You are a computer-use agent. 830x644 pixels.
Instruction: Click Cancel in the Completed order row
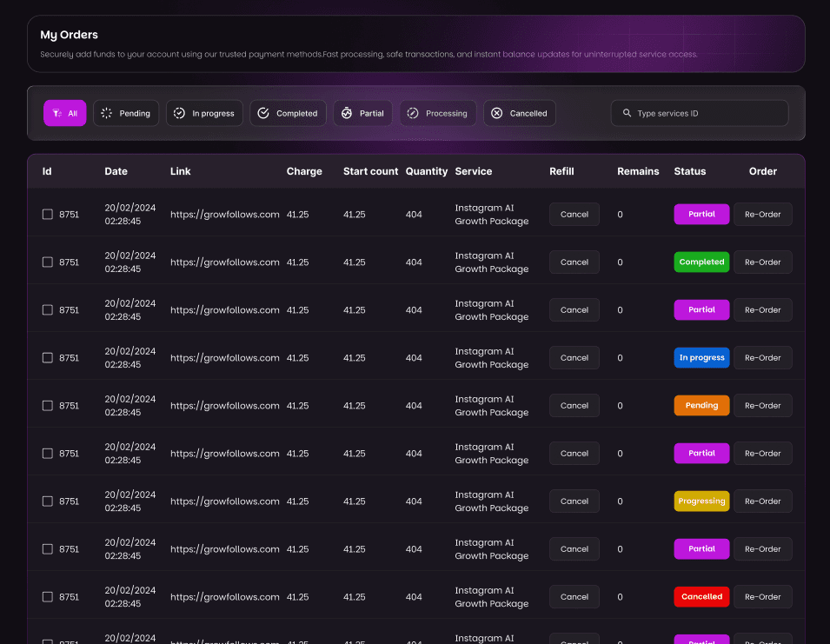574,262
